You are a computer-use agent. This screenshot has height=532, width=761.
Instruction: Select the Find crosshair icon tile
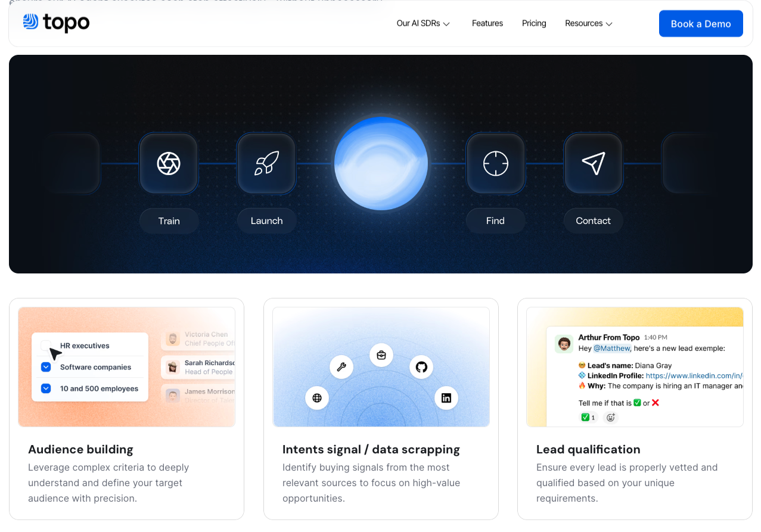(495, 163)
